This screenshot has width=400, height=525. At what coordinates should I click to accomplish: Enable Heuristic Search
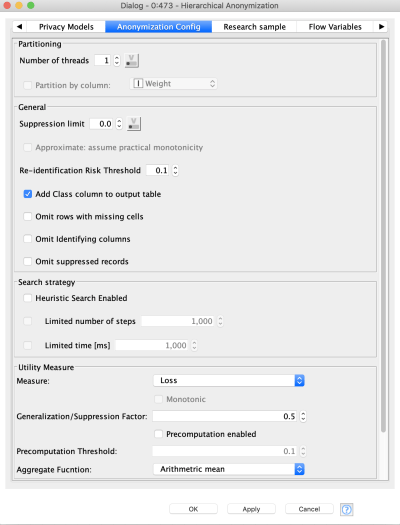(x=27, y=298)
